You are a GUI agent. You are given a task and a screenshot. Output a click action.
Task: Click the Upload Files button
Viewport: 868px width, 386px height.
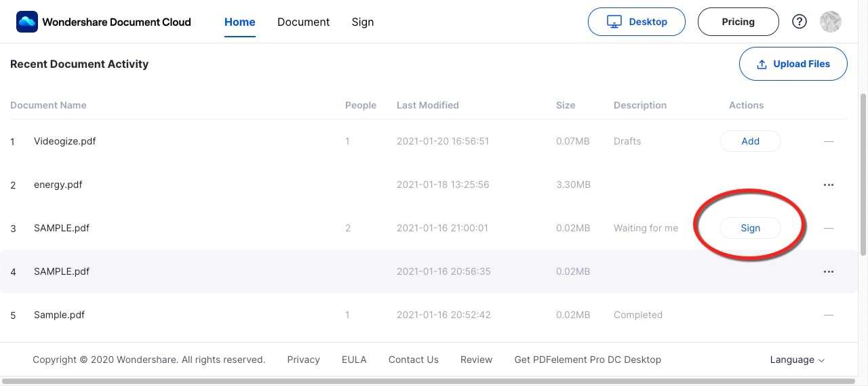pos(793,64)
